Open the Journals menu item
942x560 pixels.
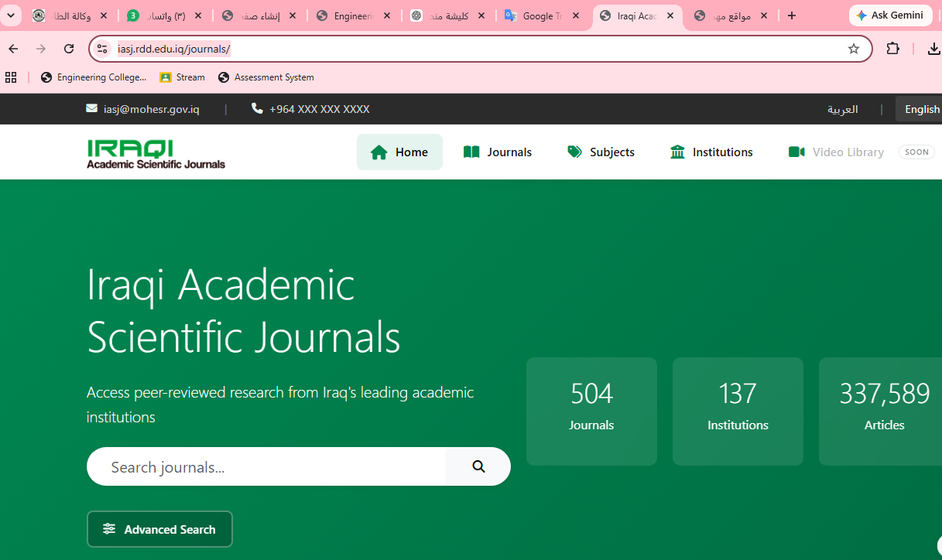tap(498, 152)
